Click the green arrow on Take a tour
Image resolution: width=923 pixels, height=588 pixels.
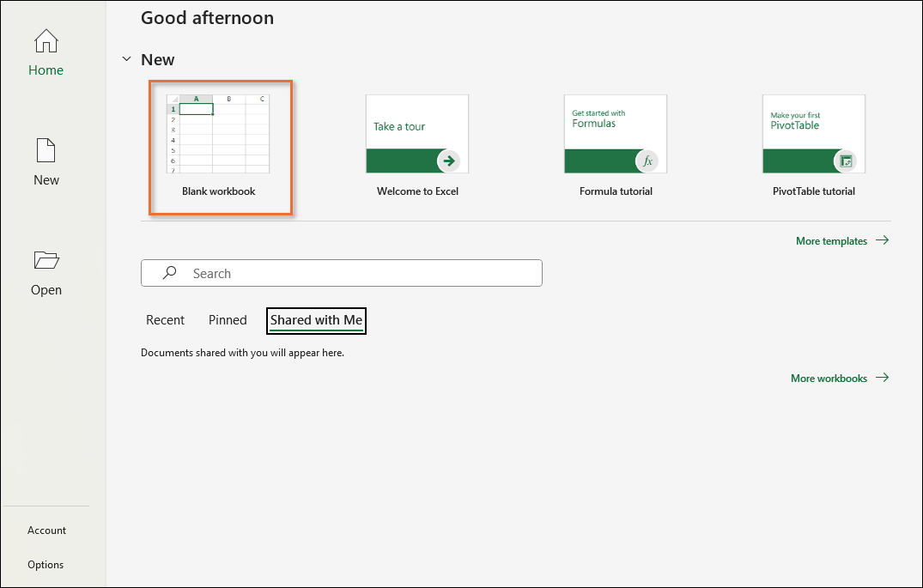coord(448,161)
